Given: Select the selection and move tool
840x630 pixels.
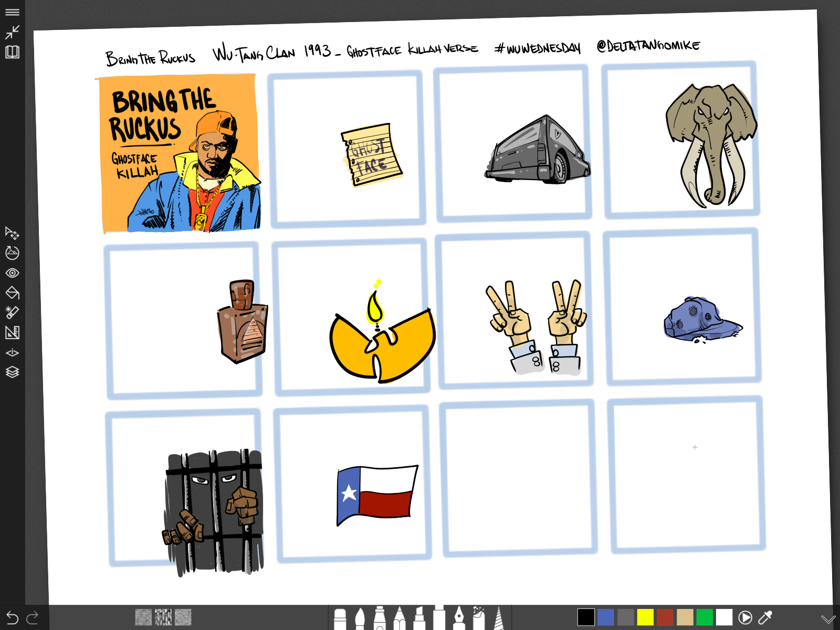Looking at the screenshot, I should click(x=12, y=233).
